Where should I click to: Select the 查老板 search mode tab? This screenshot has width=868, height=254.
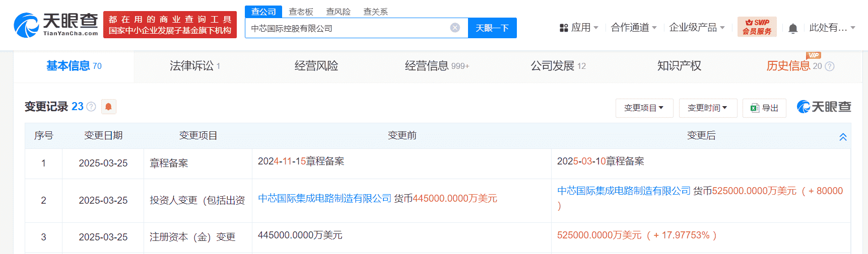[x=301, y=12]
